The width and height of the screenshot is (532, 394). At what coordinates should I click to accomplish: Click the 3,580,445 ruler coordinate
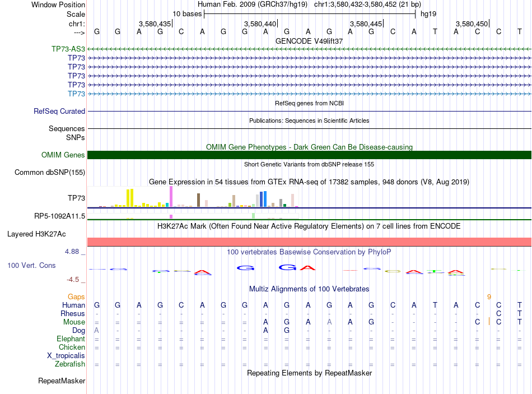(x=366, y=24)
